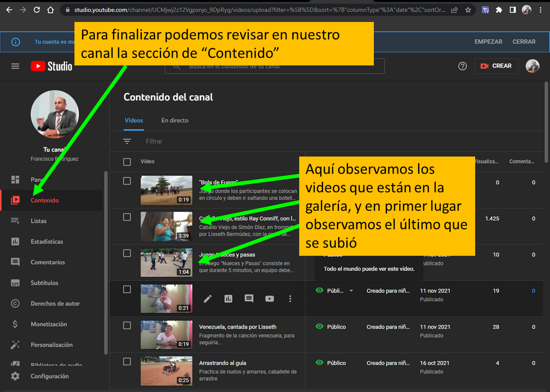Screen dimensions: 550x392
Task: Toggle the select-all checkbox in header row
Action: tap(127, 162)
